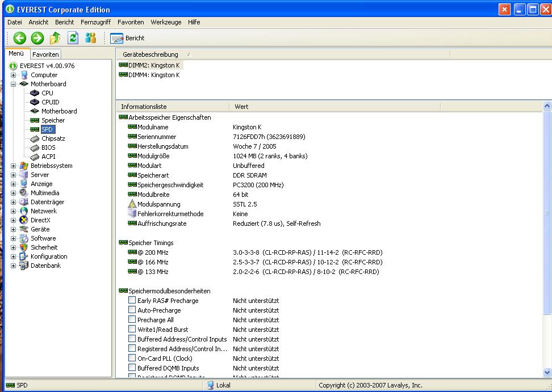The height and width of the screenshot is (392, 552).
Task: Click the Netzwerk globe icon
Action: [24, 211]
